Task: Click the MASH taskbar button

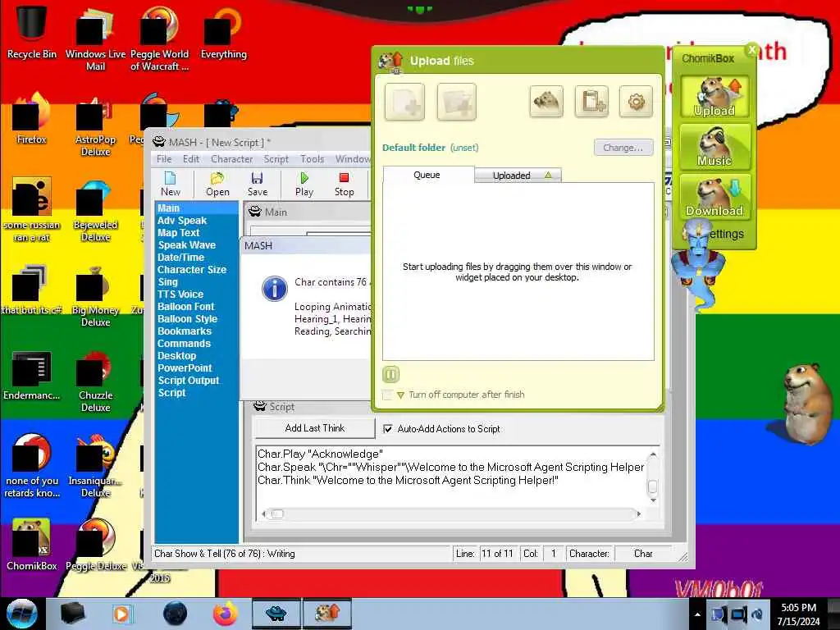Action: [276, 614]
